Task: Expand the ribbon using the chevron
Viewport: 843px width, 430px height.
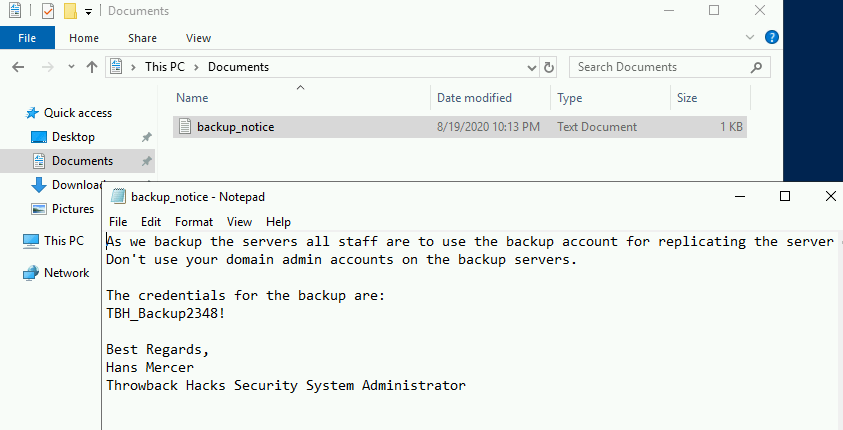Action: coord(752,38)
